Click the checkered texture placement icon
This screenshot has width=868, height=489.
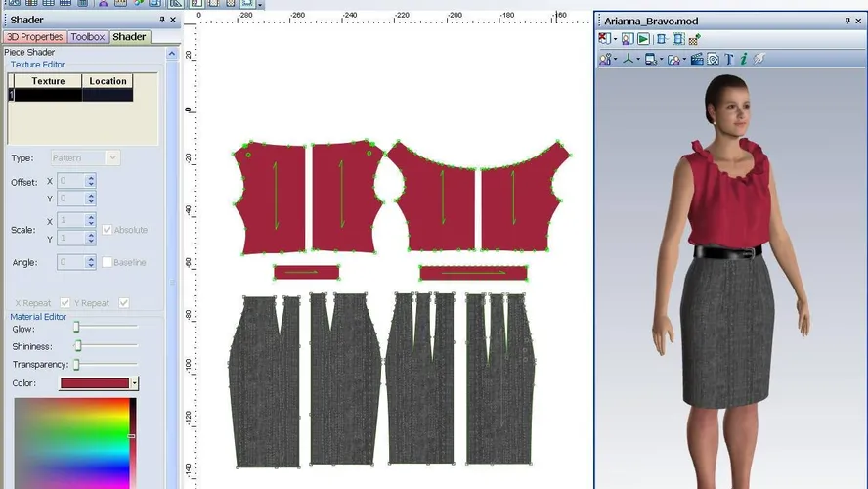point(694,39)
